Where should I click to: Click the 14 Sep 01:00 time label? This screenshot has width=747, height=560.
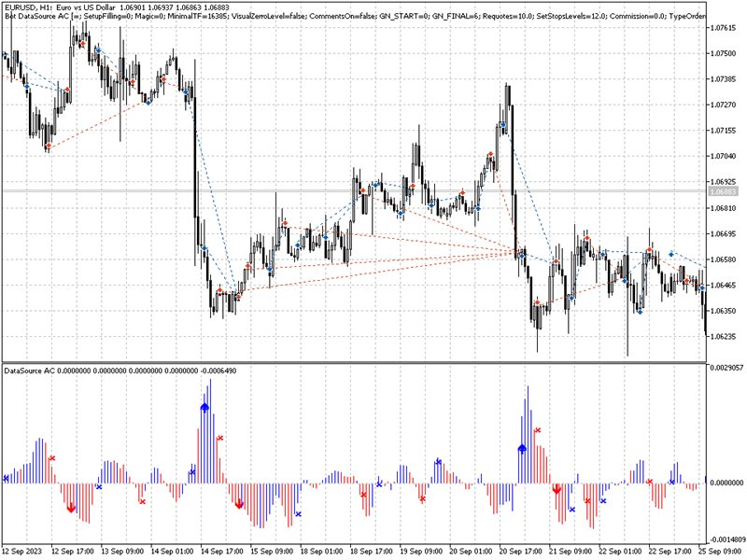[173, 552]
